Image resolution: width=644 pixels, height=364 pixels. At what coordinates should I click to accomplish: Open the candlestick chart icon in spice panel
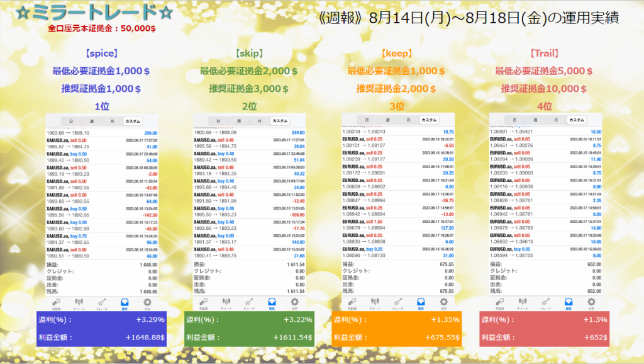[79, 303]
